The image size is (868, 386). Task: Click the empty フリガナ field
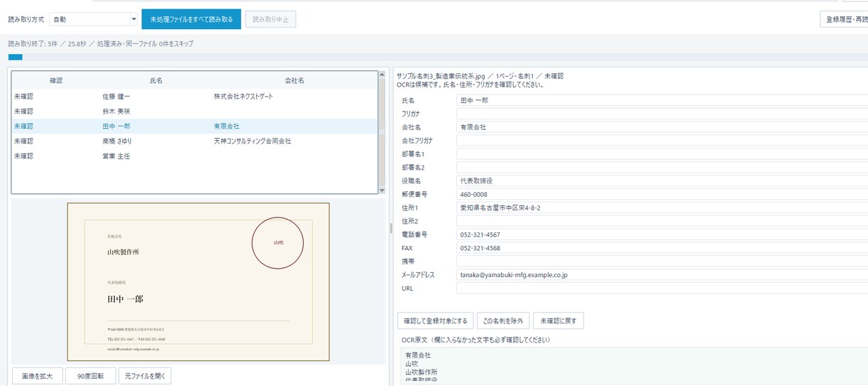pyautogui.click(x=662, y=114)
